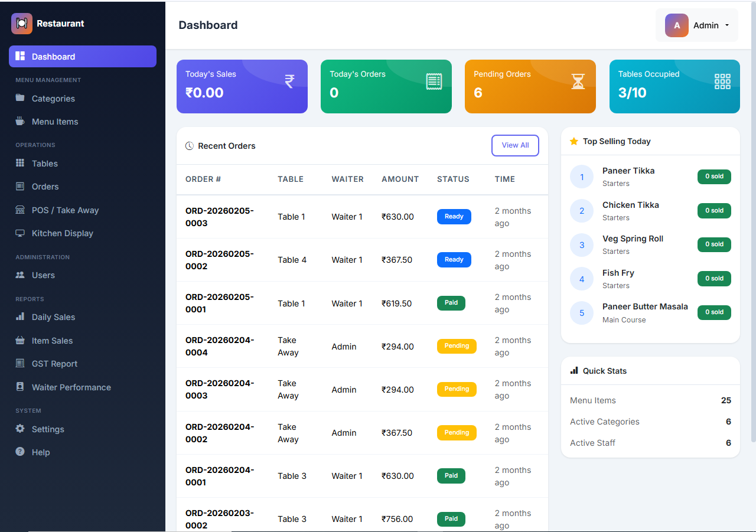Click the Tables grid icon in sidebar
Image resolution: width=756 pixels, height=532 pixels.
(x=20, y=163)
